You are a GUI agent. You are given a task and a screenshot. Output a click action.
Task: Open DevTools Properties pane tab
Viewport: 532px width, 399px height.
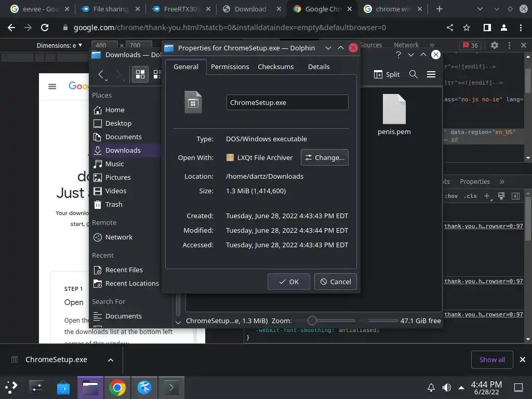coord(475,181)
